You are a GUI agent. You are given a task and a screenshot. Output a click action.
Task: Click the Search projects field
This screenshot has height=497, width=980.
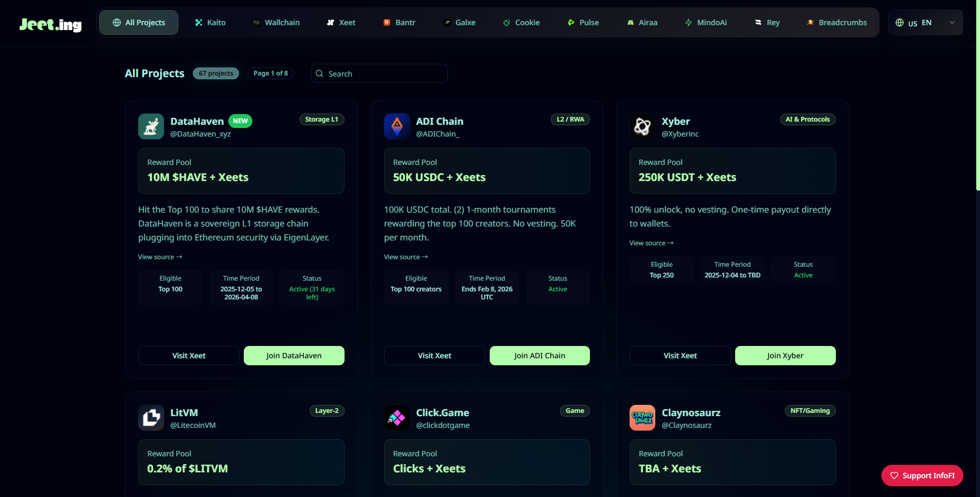click(x=379, y=73)
